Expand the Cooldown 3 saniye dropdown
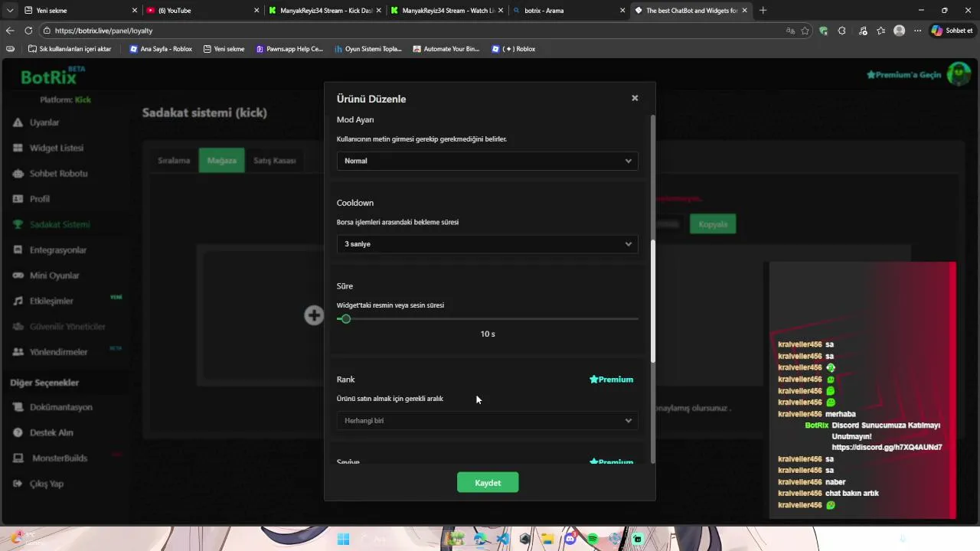The image size is (980, 551). point(487,244)
